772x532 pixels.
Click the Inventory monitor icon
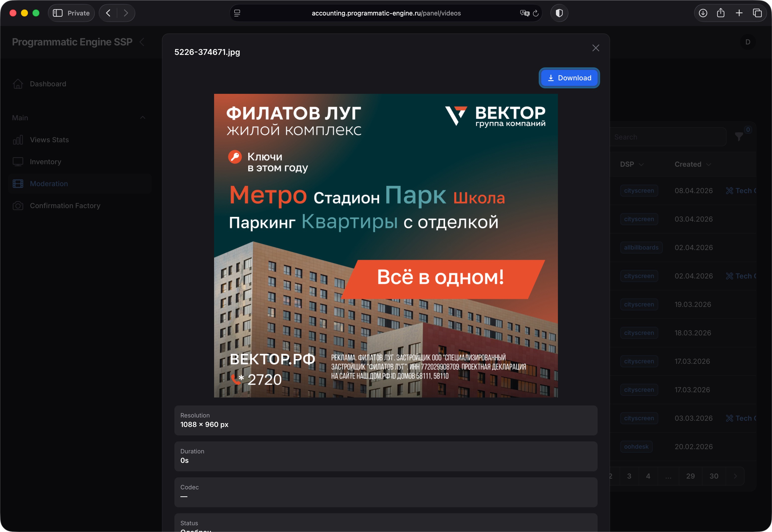point(18,162)
